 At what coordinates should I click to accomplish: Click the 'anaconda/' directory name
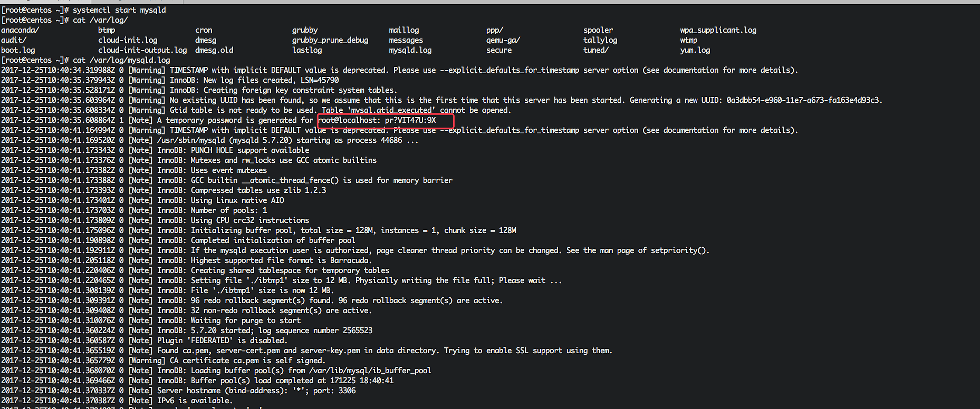(x=20, y=30)
